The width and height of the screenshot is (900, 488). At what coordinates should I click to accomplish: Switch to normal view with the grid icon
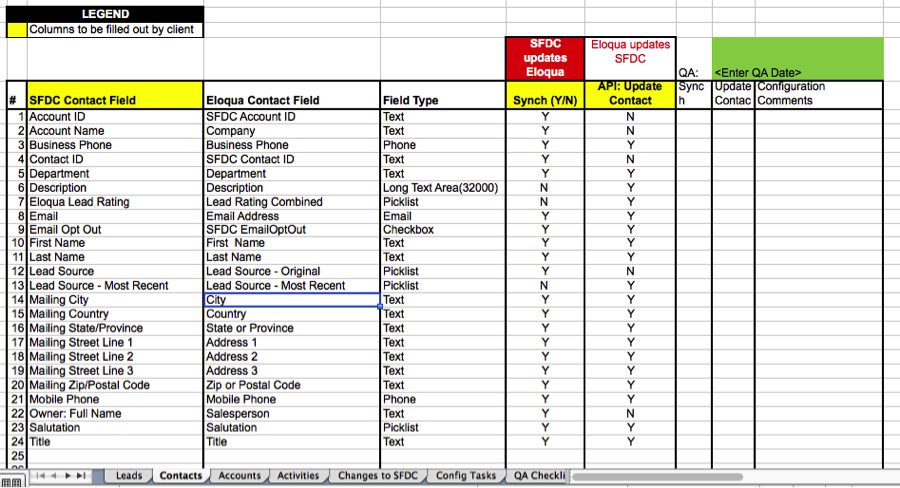[x=13, y=483]
